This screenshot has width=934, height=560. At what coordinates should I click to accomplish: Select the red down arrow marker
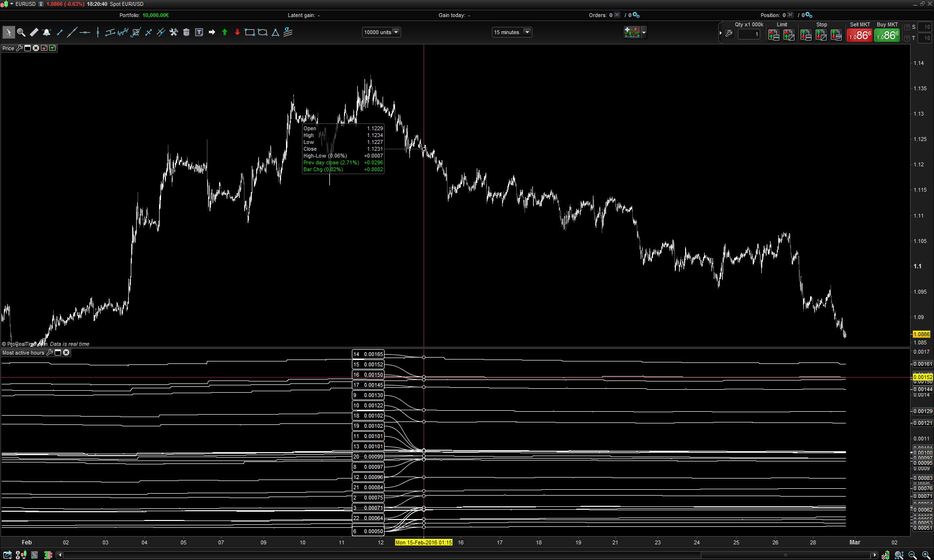[x=237, y=32]
